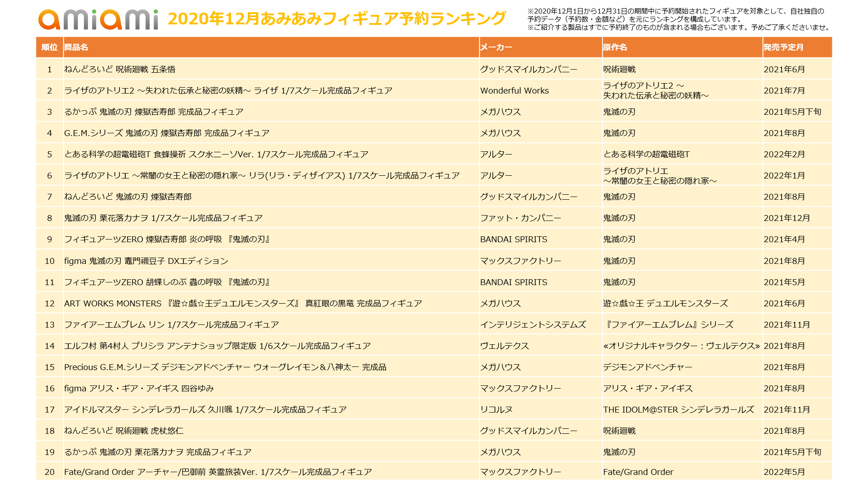The image size is (868, 488).
Task: Click the 原作名 column header
Action: coord(615,47)
